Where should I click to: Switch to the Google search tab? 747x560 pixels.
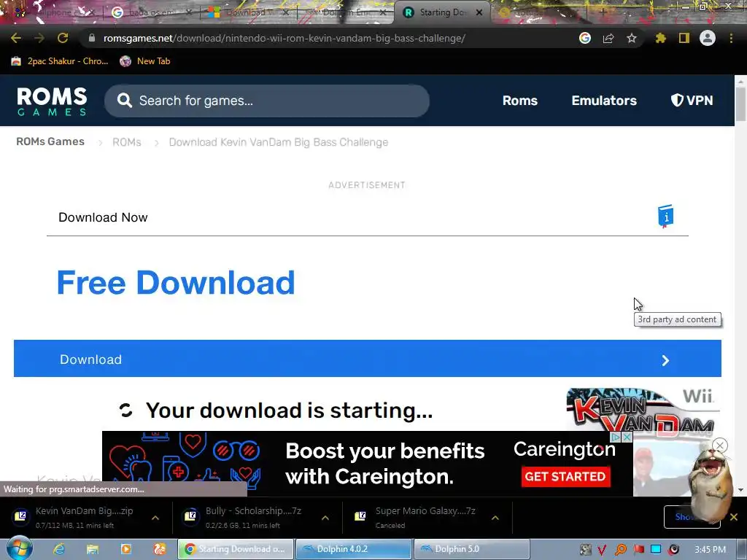point(151,12)
